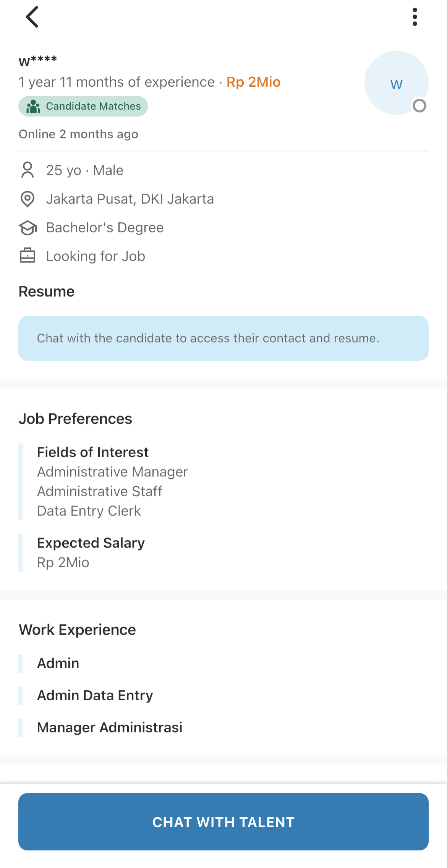Expand the Admin Data Entry experience

click(x=95, y=696)
